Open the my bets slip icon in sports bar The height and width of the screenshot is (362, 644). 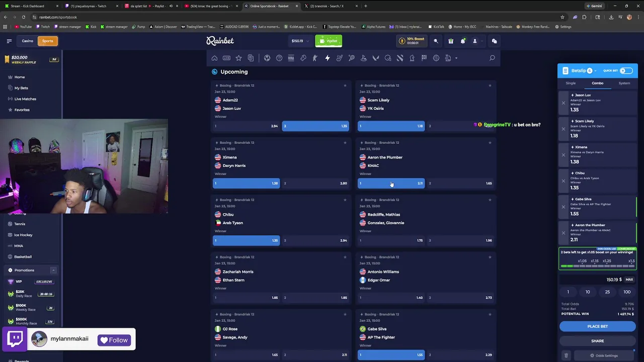(x=251, y=58)
